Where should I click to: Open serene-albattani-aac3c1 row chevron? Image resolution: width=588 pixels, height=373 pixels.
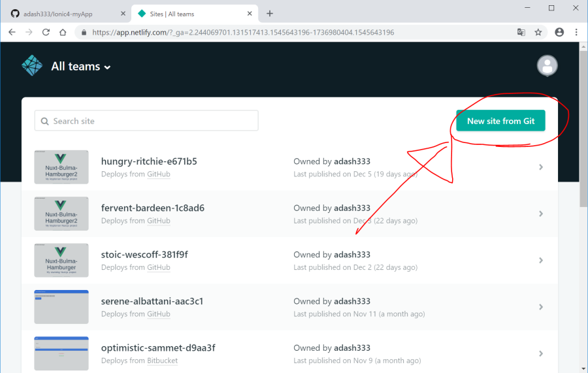coord(540,307)
